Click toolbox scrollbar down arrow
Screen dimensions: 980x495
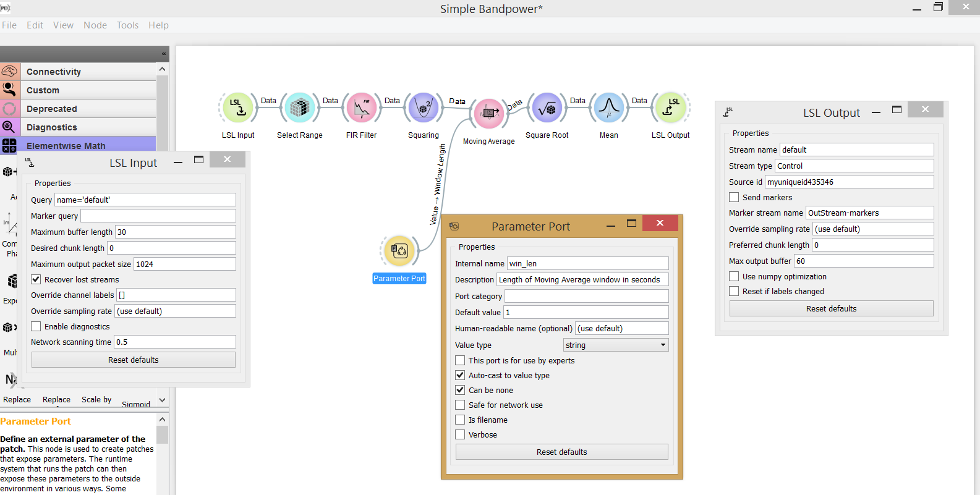163,400
